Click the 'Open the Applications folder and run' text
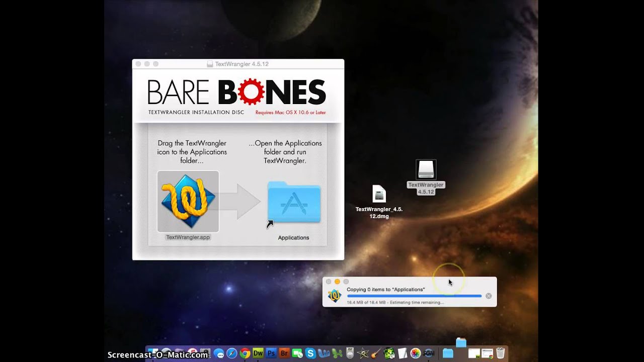The image size is (644, 362). tap(285, 152)
